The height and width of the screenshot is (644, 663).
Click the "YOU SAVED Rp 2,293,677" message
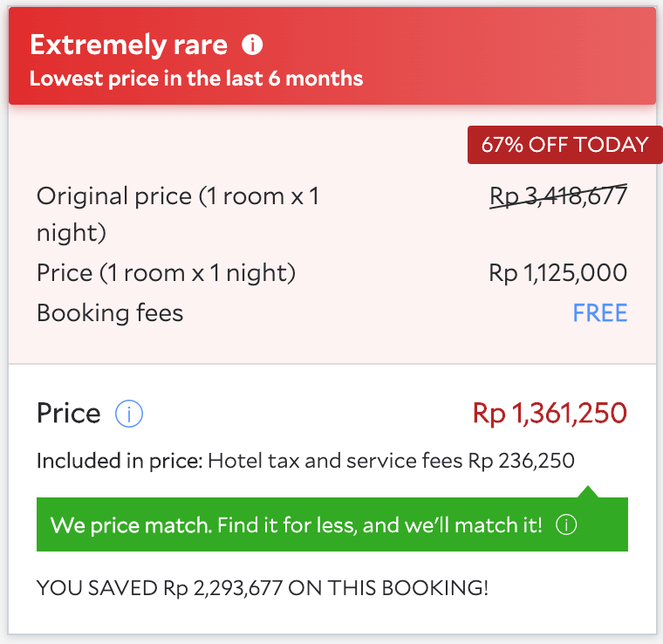263,588
